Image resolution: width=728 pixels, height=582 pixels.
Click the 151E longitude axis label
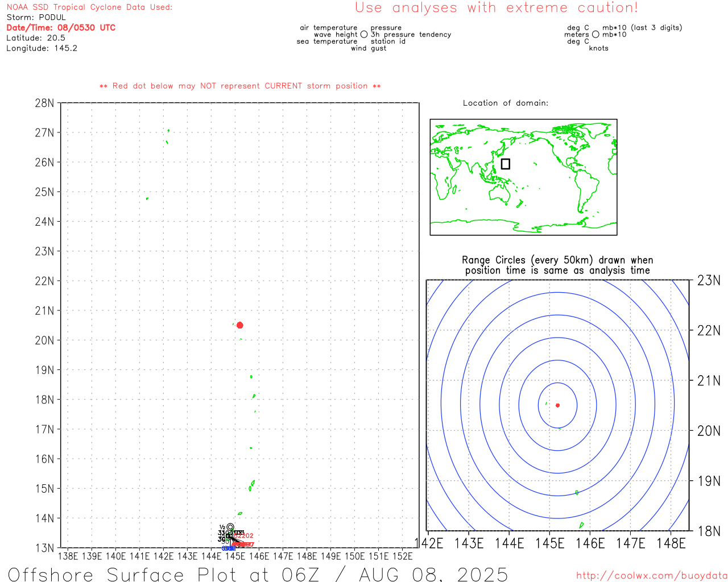(x=379, y=556)
